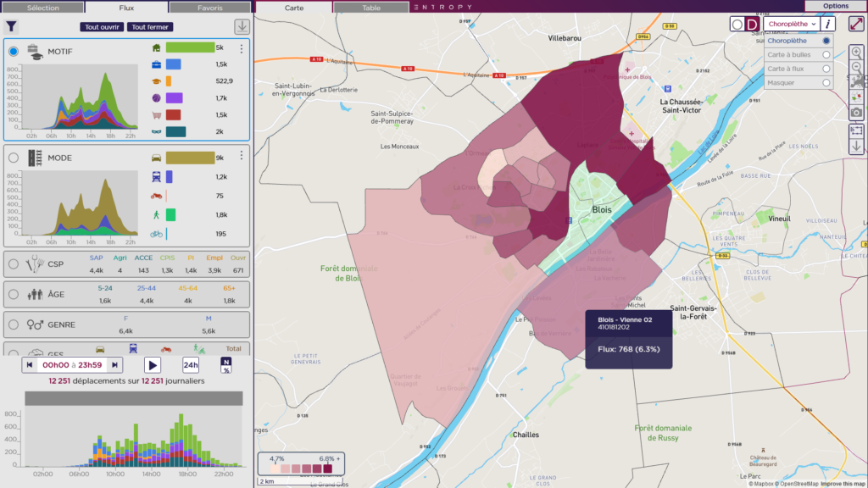Switch to destination 'D' toggle
Image resolution: width=868 pixels, height=488 pixels.
pyautogui.click(x=752, y=25)
